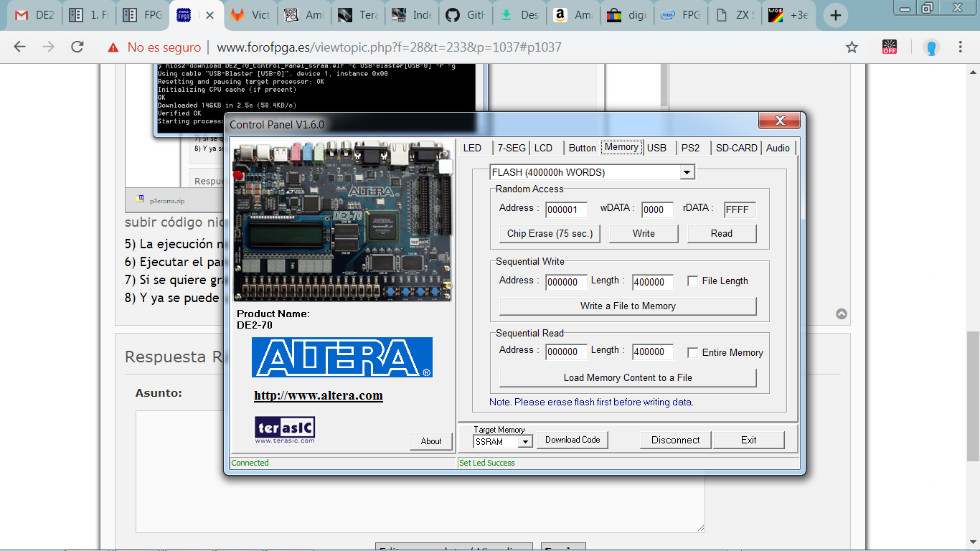
Task: Switch to the SD-CARD tab
Action: (x=736, y=148)
